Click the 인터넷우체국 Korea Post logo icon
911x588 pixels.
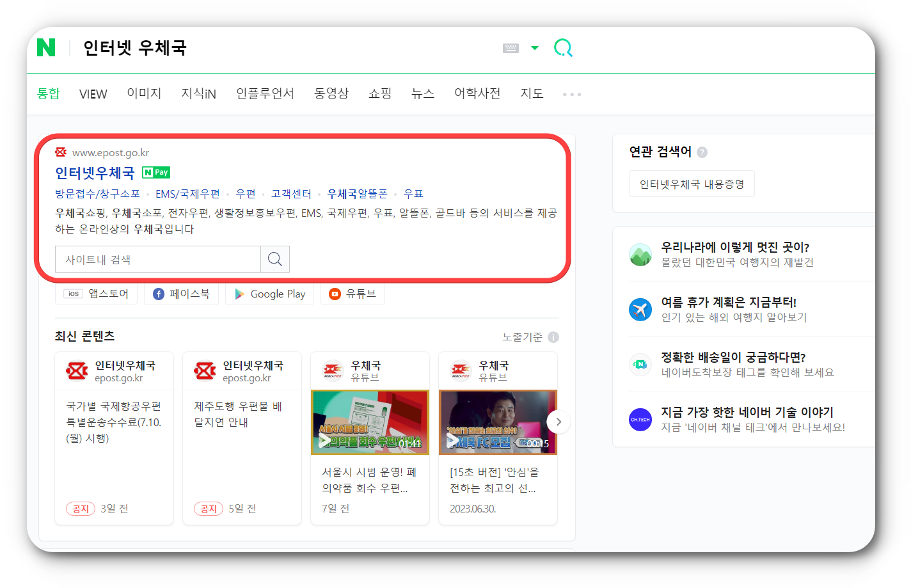point(61,152)
